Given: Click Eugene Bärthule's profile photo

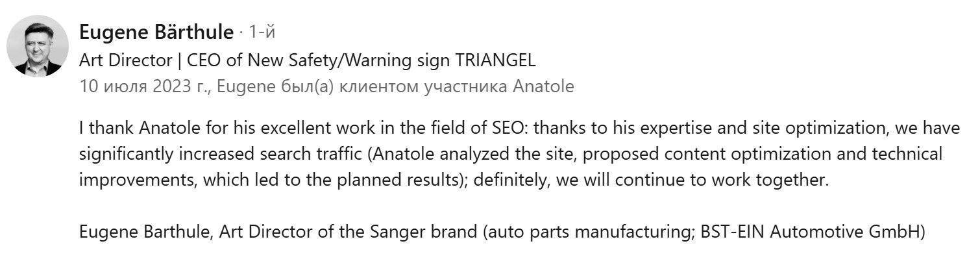Looking at the screenshot, I should coord(37,45).
